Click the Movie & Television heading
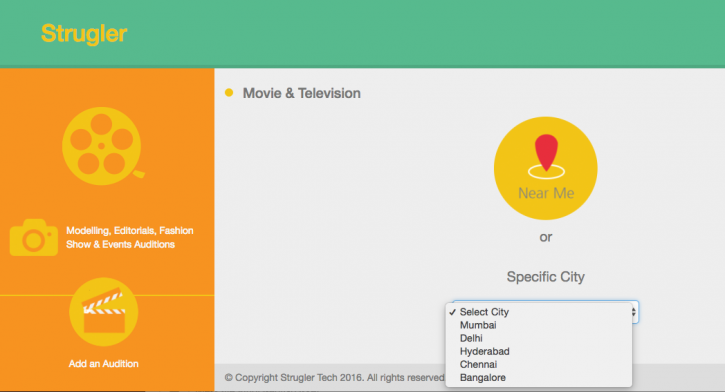Image resolution: width=725 pixels, height=392 pixels. (301, 93)
